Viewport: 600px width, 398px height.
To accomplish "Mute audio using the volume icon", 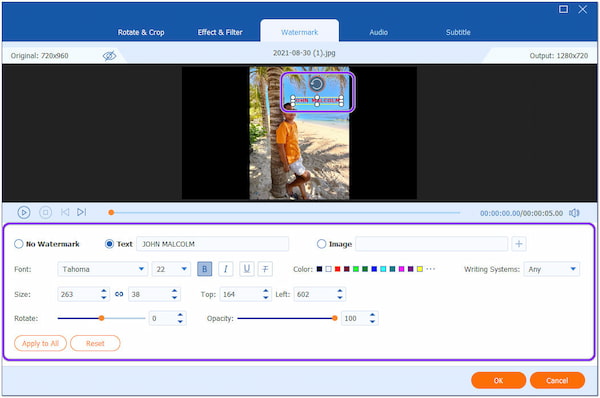I will pos(574,213).
